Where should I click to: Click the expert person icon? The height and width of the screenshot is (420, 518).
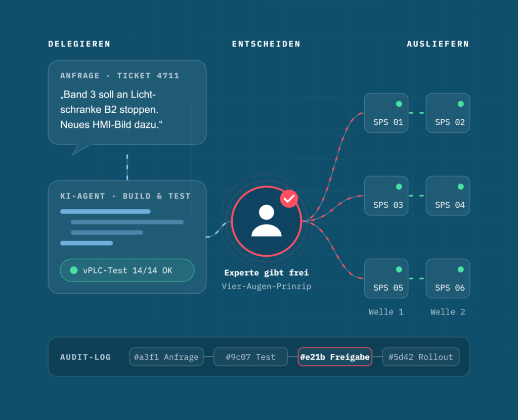pyautogui.click(x=266, y=221)
